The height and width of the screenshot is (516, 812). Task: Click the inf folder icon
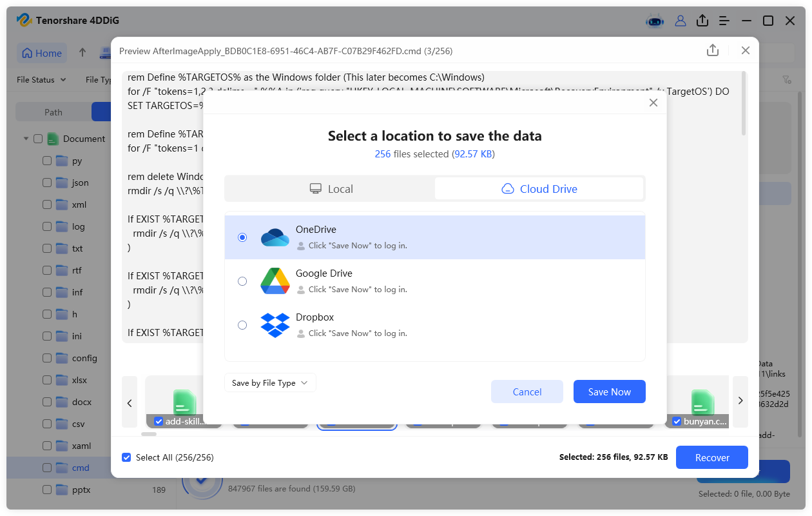(62, 292)
